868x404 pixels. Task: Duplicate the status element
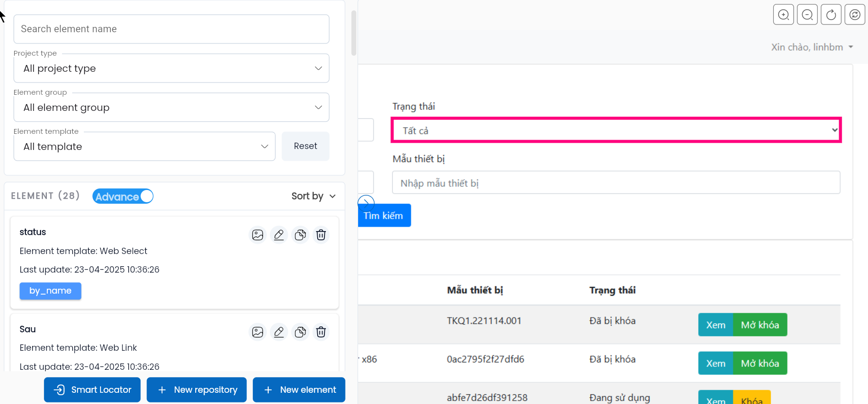click(300, 235)
